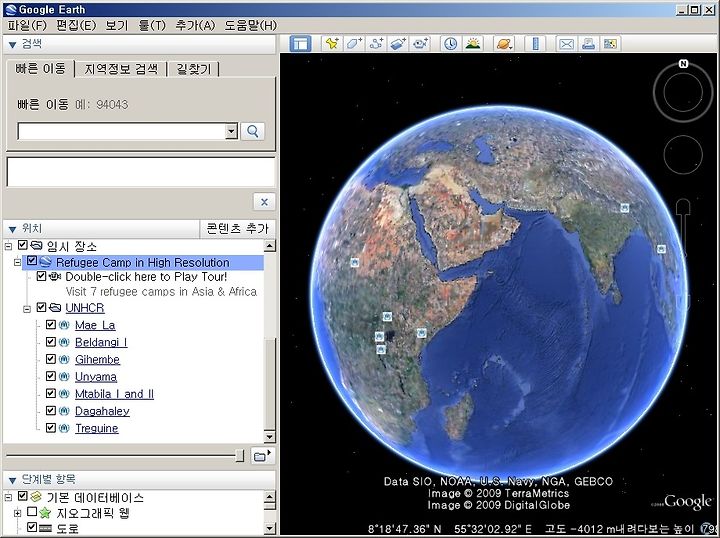Switch to the 길찾기 tab
The width and height of the screenshot is (720, 538).
pos(193,69)
